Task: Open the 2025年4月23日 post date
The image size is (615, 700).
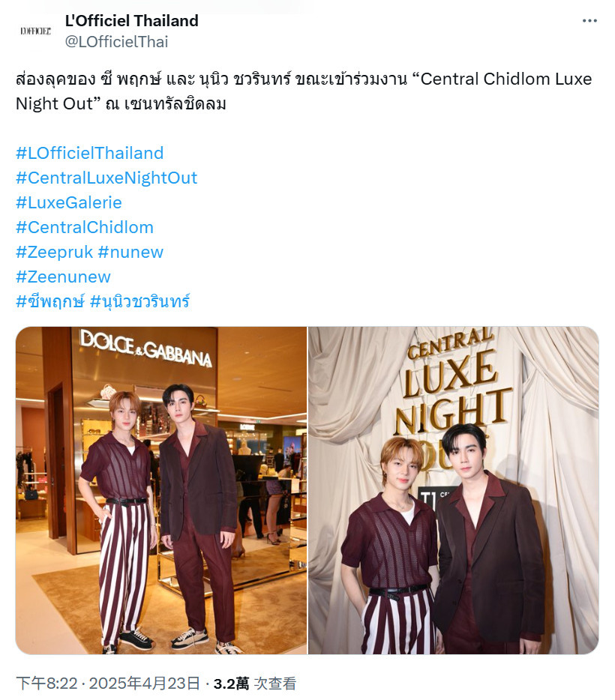Action: pyautogui.click(x=144, y=684)
